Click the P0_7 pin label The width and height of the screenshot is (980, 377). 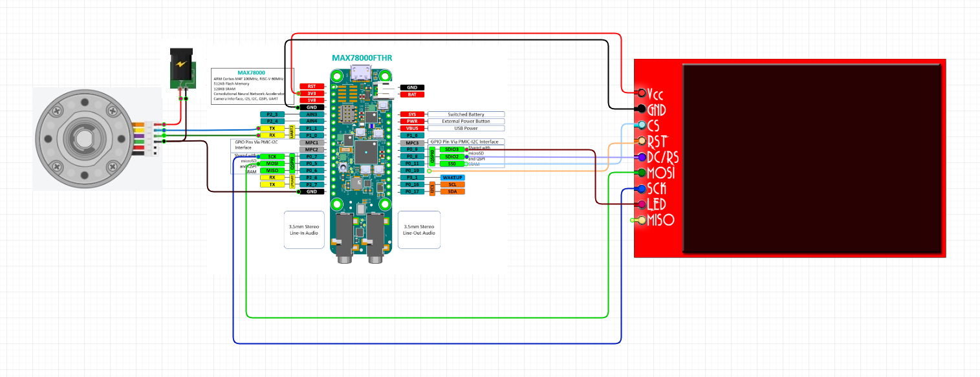point(312,156)
